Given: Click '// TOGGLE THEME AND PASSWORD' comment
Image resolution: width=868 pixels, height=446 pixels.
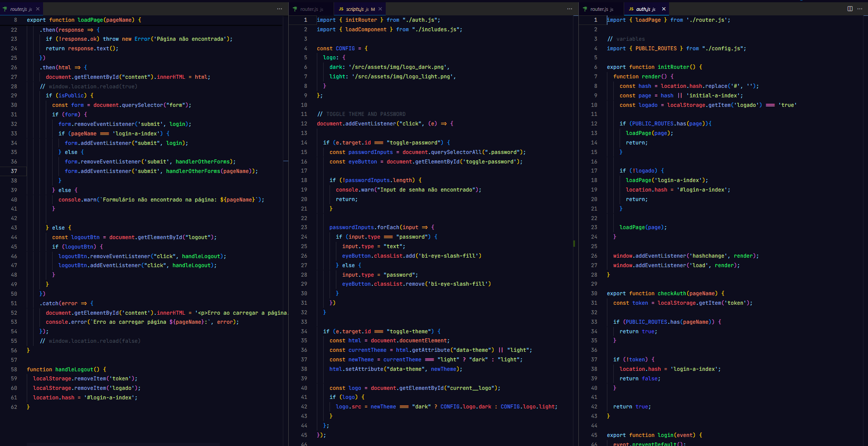Looking at the screenshot, I should coord(361,114).
